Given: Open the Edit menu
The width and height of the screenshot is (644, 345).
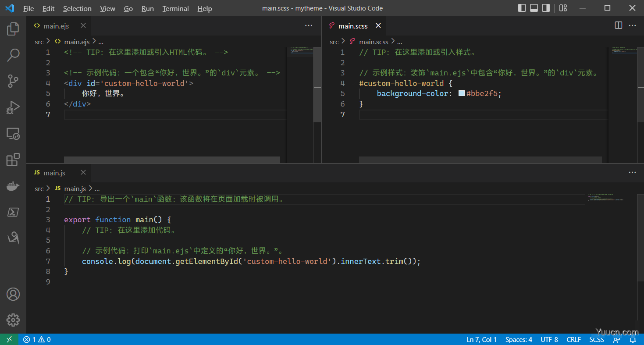Looking at the screenshot, I should pos(49,8).
